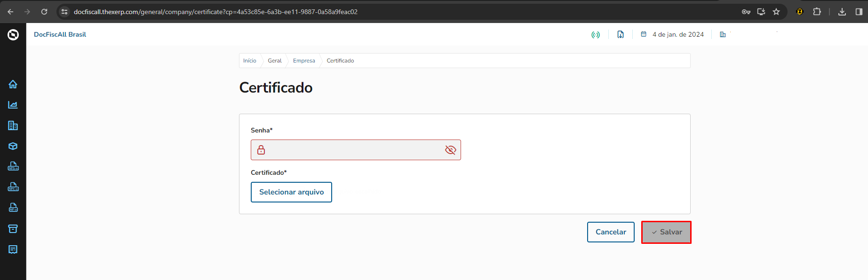Screen dimensions: 868x280
Task: Focus the Senha password input field
Action: (x=356, y=150)
